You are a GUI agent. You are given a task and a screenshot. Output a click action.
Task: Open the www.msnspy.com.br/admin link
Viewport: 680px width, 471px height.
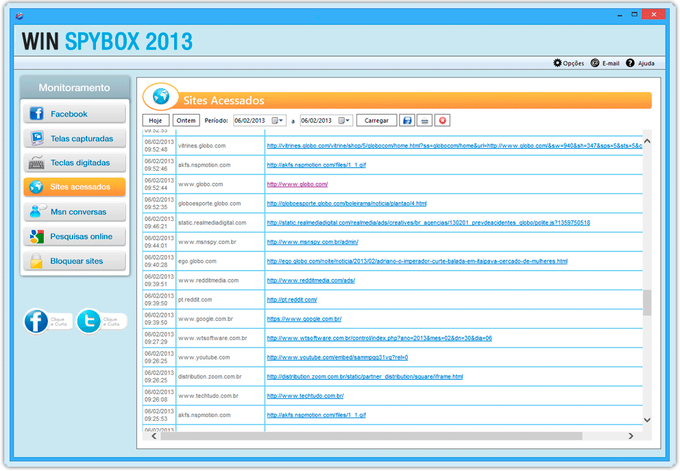[313, 242]
